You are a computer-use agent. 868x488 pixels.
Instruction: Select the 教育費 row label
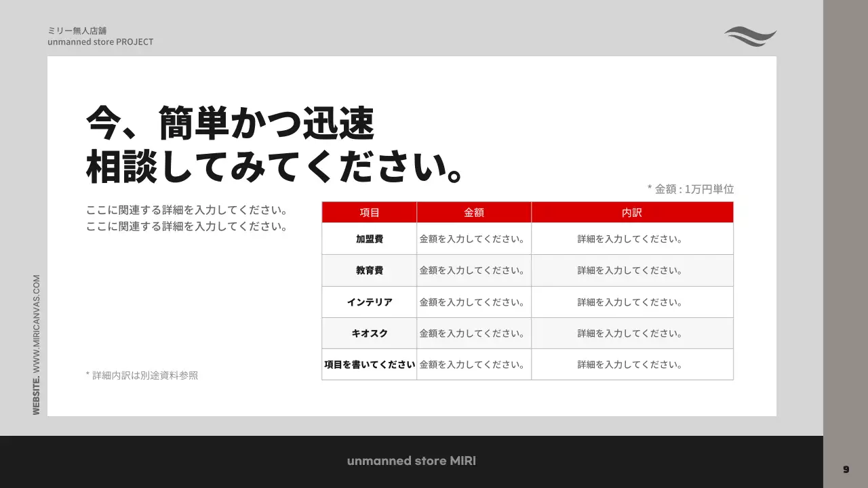tap(370, 270)
